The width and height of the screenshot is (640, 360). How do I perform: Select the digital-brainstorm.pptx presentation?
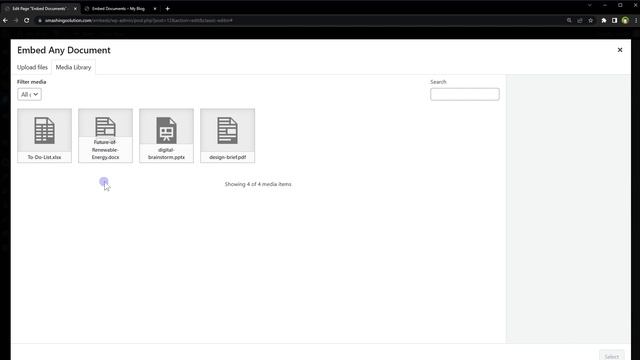[167, 136]
